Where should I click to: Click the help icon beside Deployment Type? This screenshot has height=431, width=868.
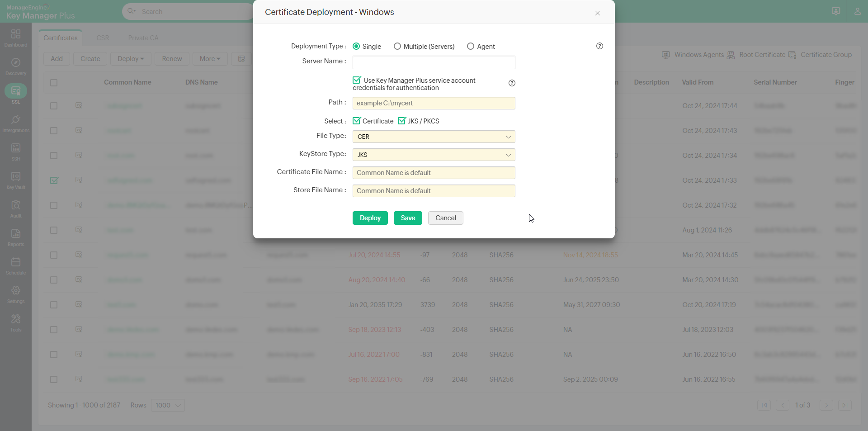coord(599,46)
